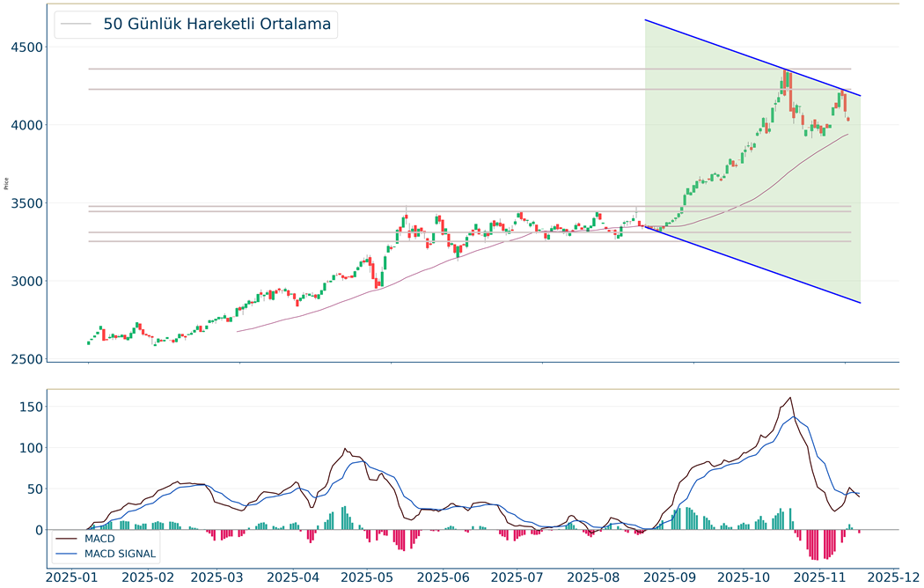The height and width of the screenshot is (588, 924).
Task: Click the 50 Günlük Hareketli Ortalama legend label
Action: pyautogui.click(x=216, y=25)
